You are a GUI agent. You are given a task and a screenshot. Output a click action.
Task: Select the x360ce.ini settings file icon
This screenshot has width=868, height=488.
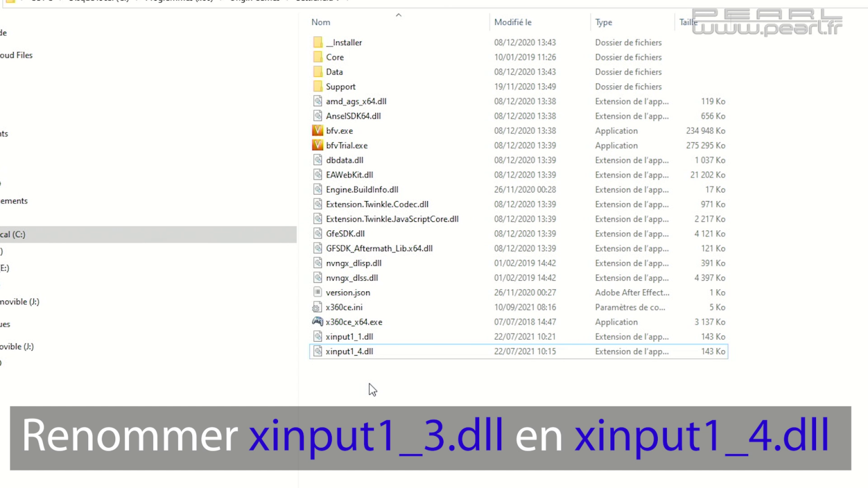point(318,307)
